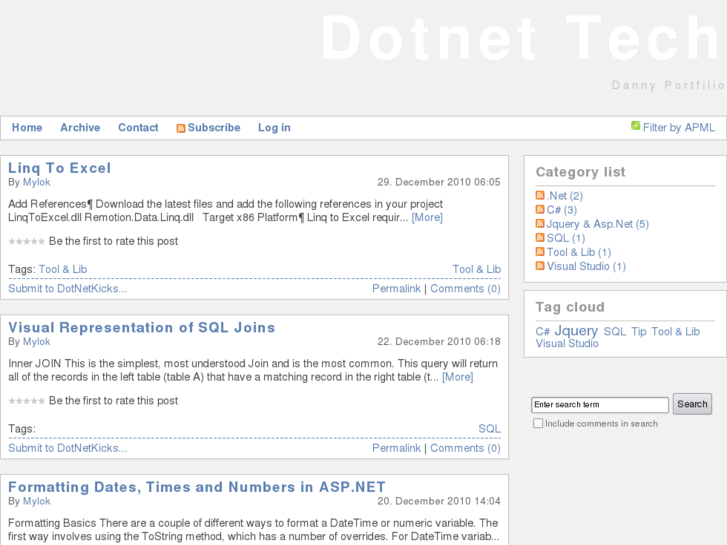Click SQL in the Tag cloud
The width and height of the screenshot is (727, 545).
tap(615, 332)
